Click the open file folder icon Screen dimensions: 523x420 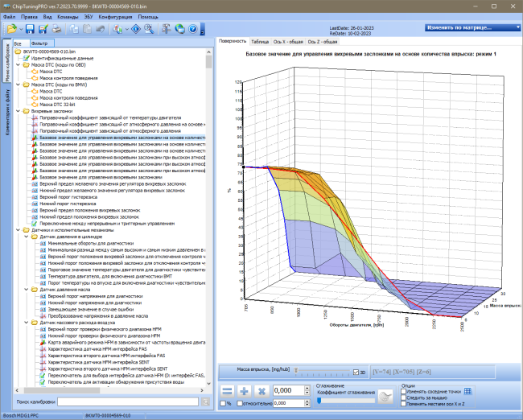[12, 29]
